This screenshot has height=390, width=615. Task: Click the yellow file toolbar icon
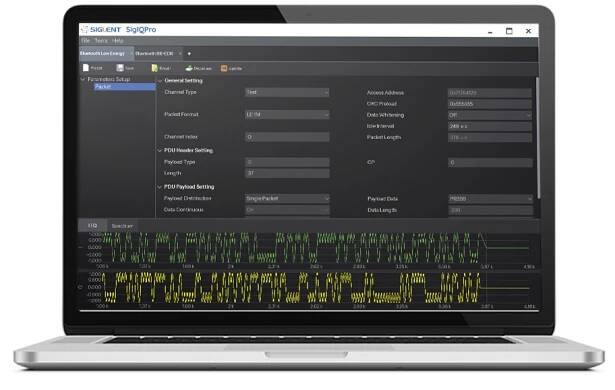155,68
